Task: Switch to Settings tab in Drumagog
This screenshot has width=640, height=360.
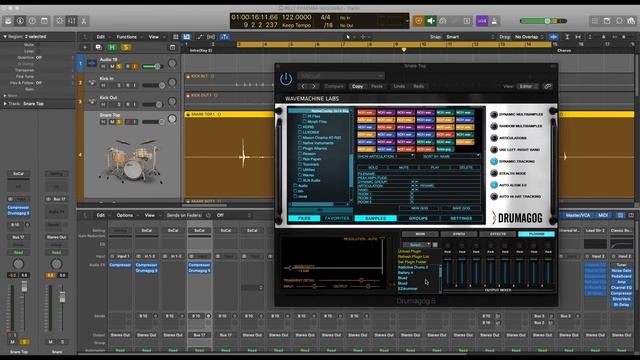Action: coord(461,218)
